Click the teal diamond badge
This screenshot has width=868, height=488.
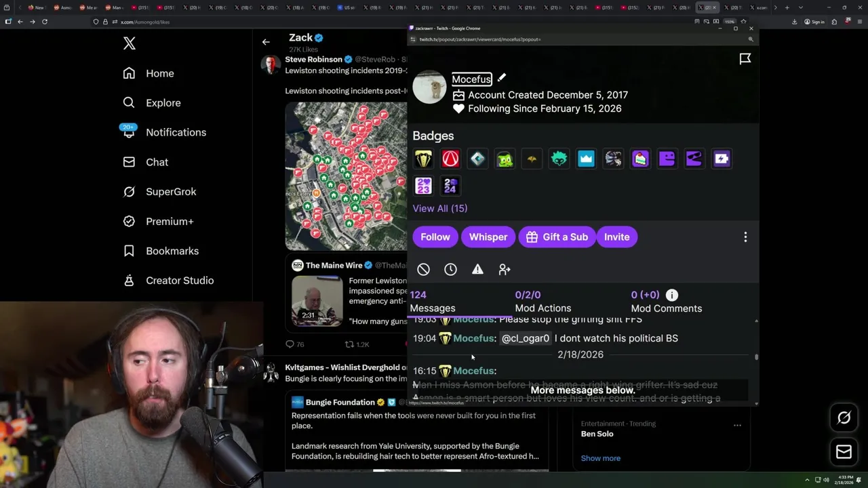click(477, 159)
